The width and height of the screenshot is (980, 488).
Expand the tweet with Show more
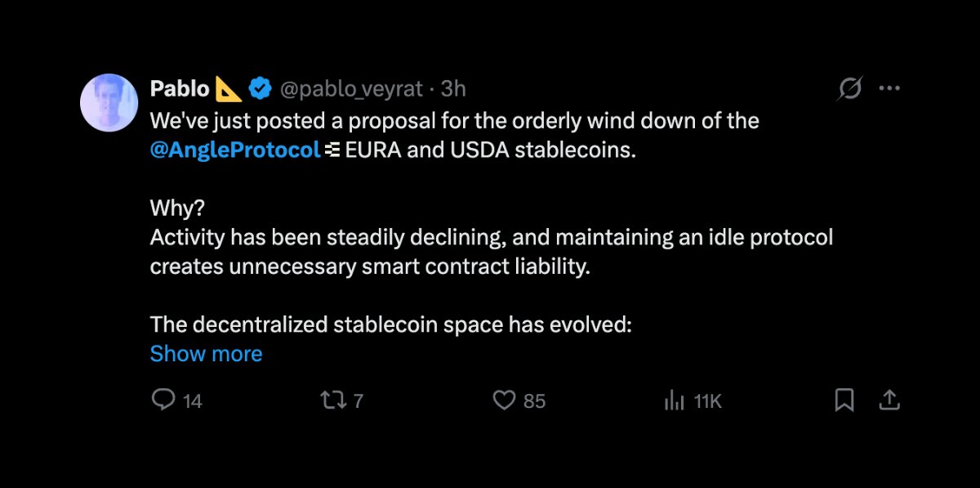(x=206, y=353)
